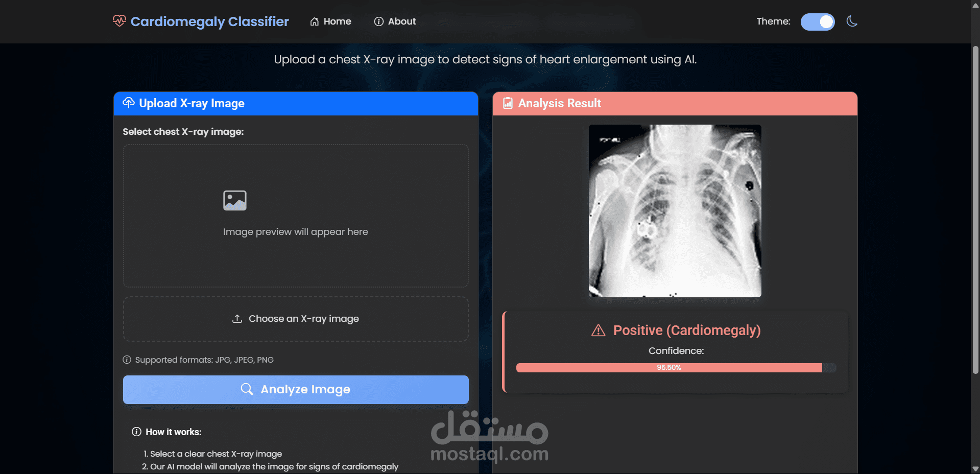The width and height of the screenshot is (980, 474).
Task: Open the About page
Action: point(395,21)
